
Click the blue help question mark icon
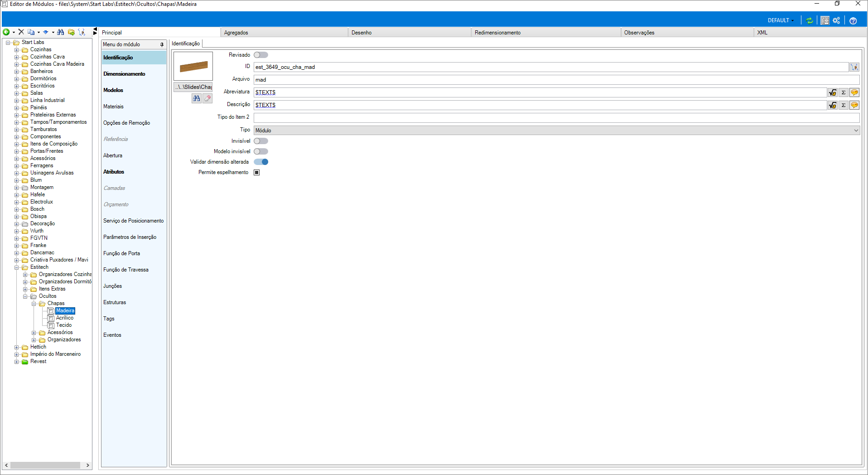click(x=853, y=21)
